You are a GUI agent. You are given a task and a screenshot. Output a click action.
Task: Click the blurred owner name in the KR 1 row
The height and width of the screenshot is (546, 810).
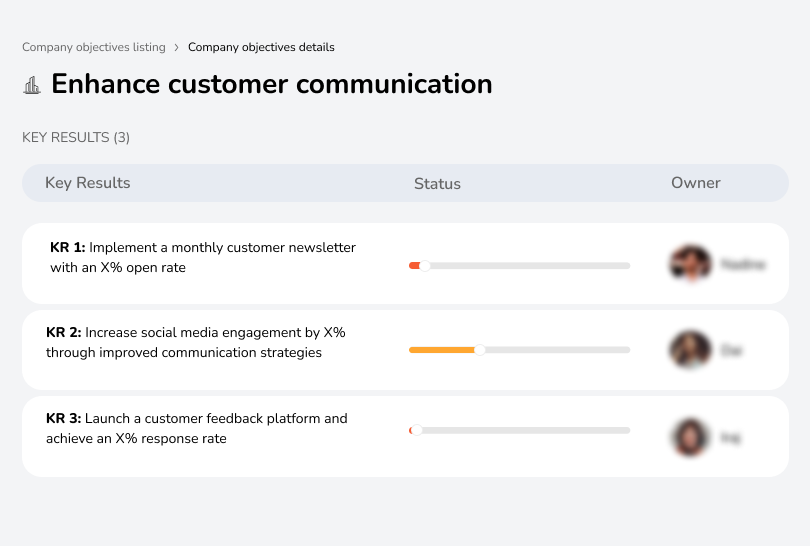tap(743, 264)
